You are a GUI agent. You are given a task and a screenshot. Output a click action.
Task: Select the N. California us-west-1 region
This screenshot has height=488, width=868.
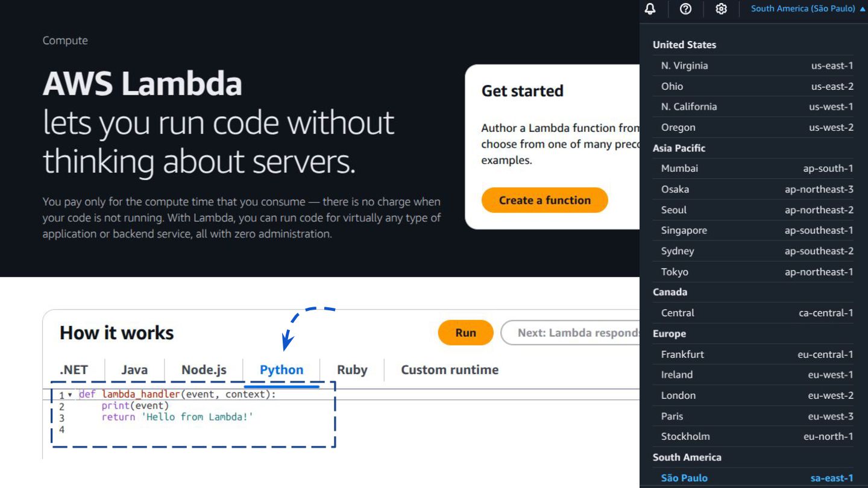point(753,107)
